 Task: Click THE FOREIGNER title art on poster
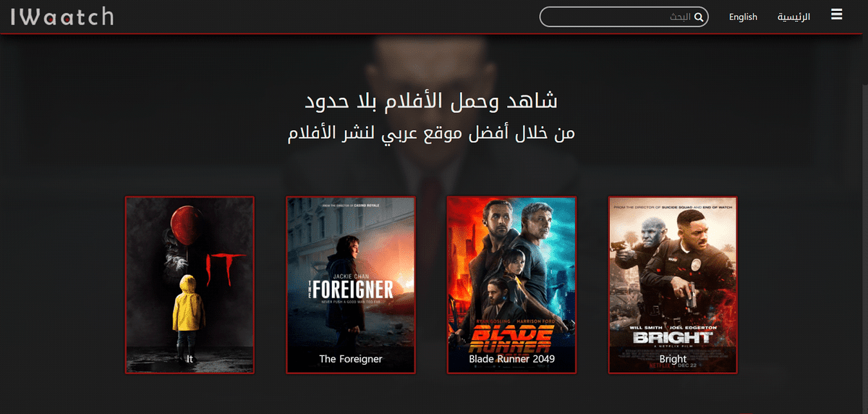[350, 290]
